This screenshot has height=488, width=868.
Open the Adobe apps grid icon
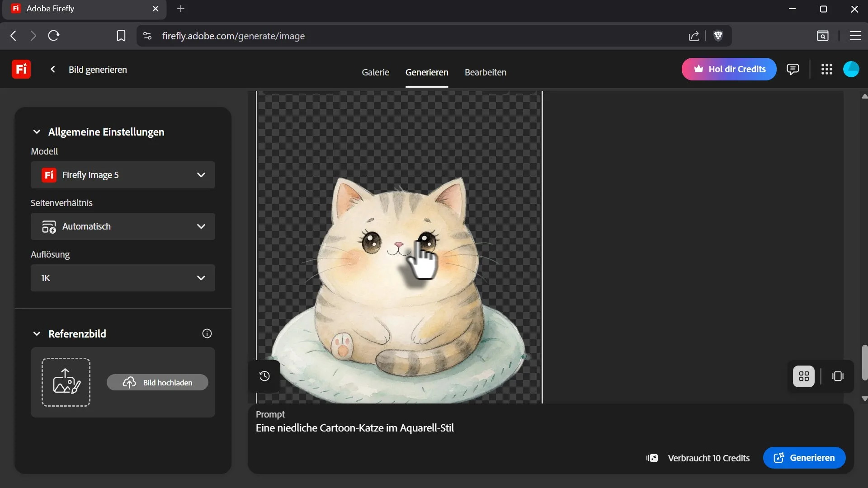click(x=827, y=69)
